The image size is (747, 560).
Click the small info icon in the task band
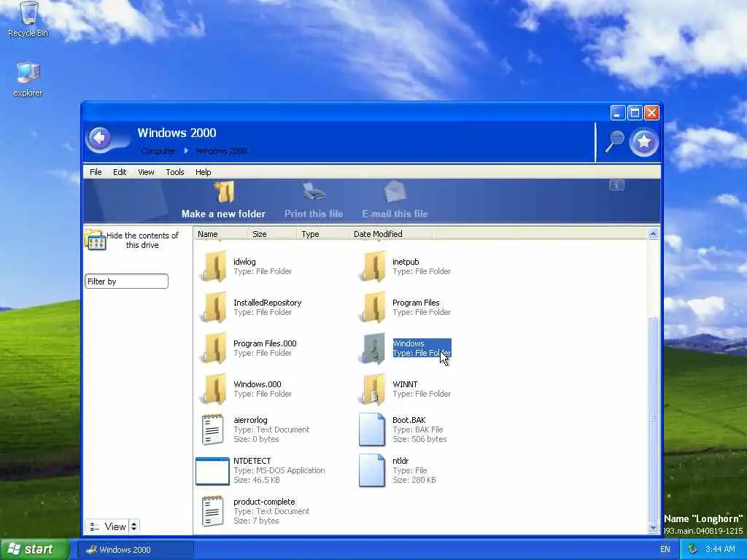click(616, 184)
